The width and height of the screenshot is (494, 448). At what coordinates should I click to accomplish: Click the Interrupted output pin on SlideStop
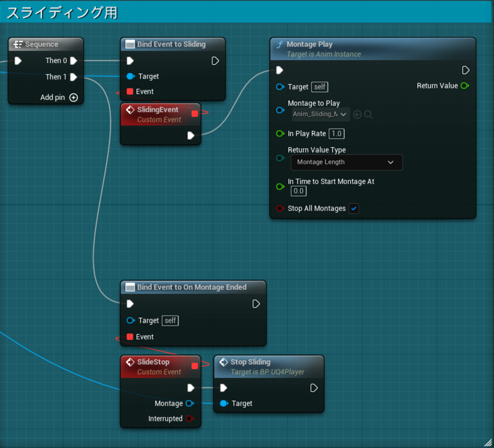(190, 418)
